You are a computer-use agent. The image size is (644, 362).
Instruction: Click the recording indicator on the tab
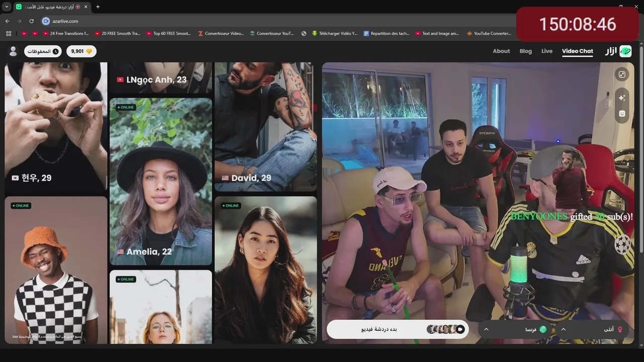78,7
